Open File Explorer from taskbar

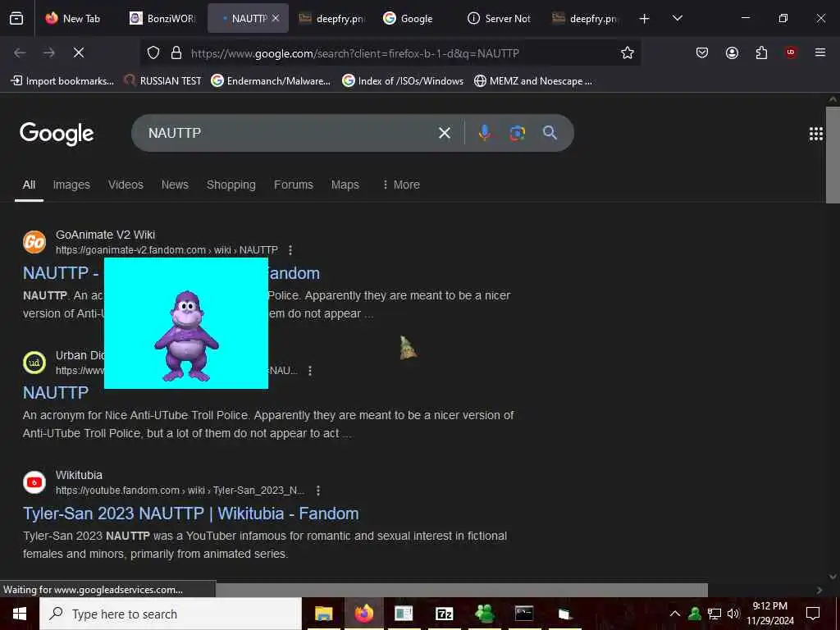tap(323, 614)
